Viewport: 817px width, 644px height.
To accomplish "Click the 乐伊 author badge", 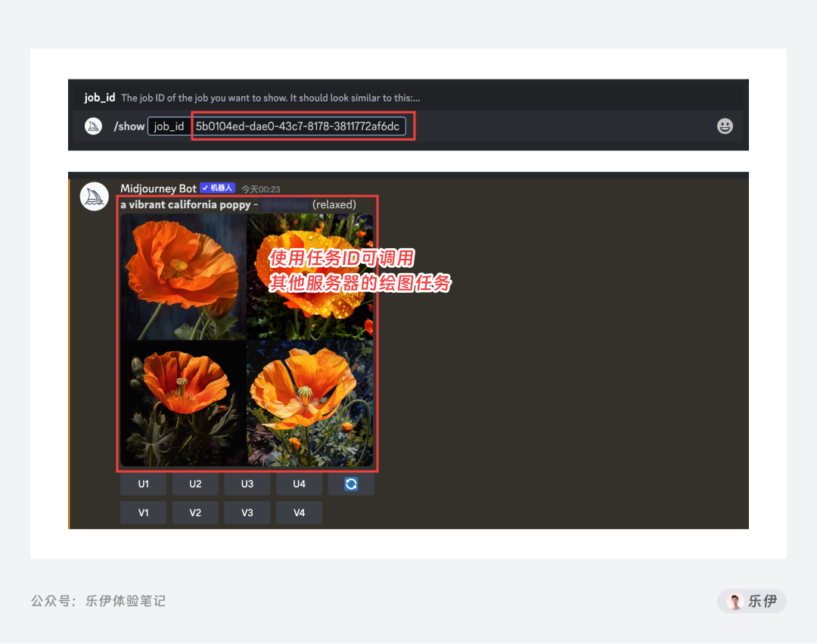I will (x=752, y=602).
